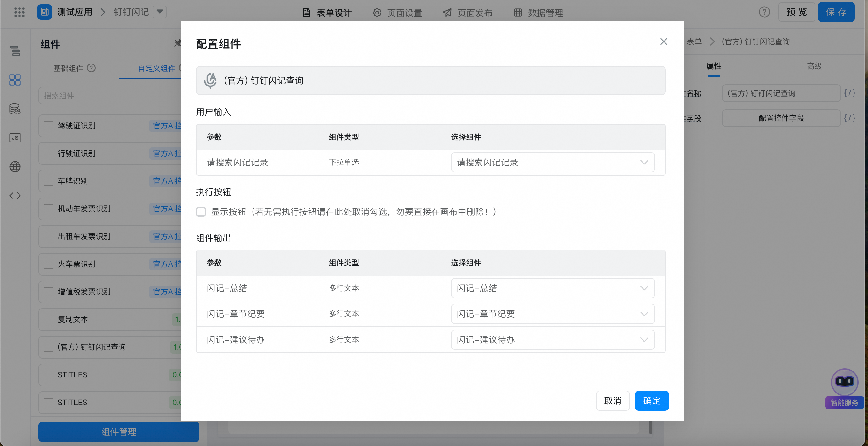
Task: Click the globe icon in left sidebar
Action: pyautogui.click(x=15, y=166)
